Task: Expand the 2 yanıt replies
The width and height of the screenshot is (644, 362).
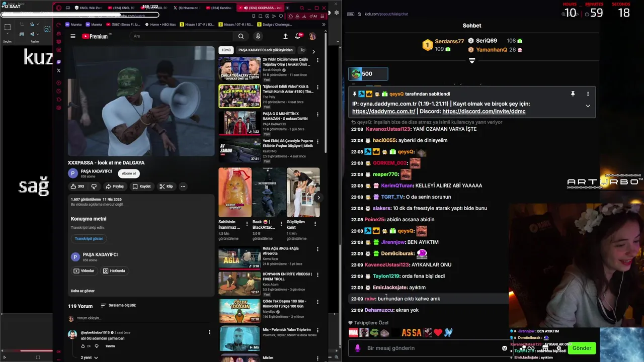Action: click(89, 357)
